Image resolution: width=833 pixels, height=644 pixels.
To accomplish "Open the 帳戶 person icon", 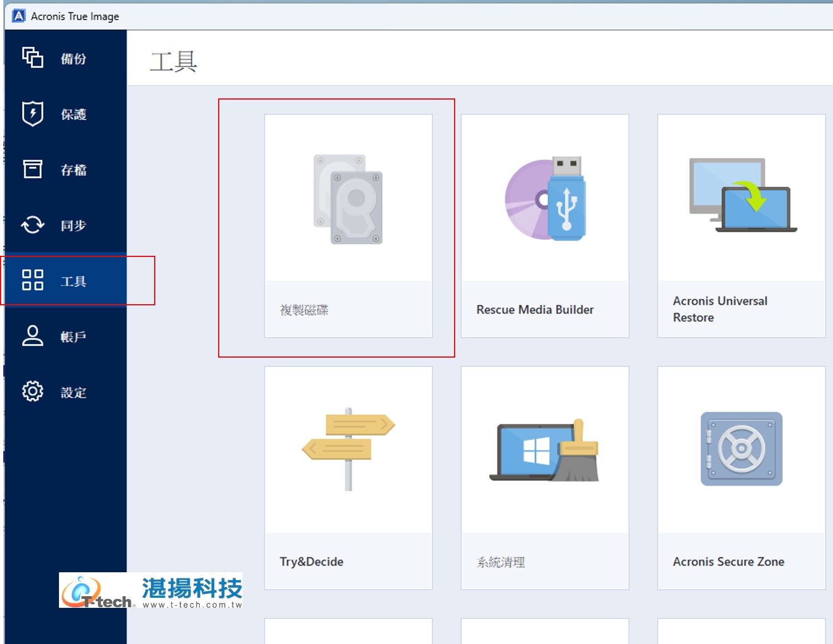I will 33,336.
